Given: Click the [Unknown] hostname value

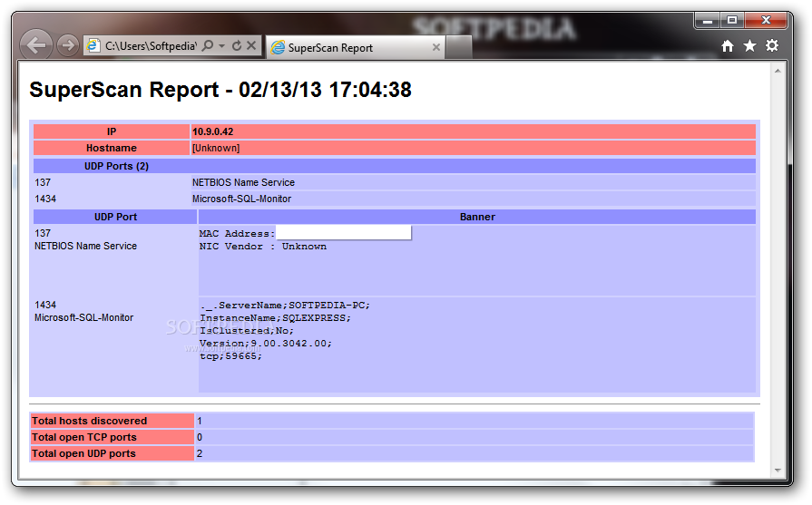Looking at the screenshot, I should pyautogui.click(x=216, y=148).
